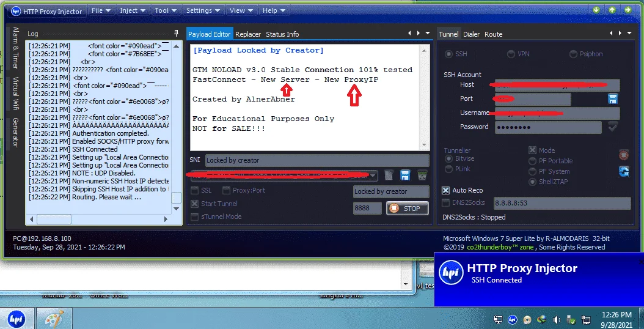The width and height of the screenshot is (644, 329).
Task: Click the volume speaker icon in system tray
Action: (557, 320)
